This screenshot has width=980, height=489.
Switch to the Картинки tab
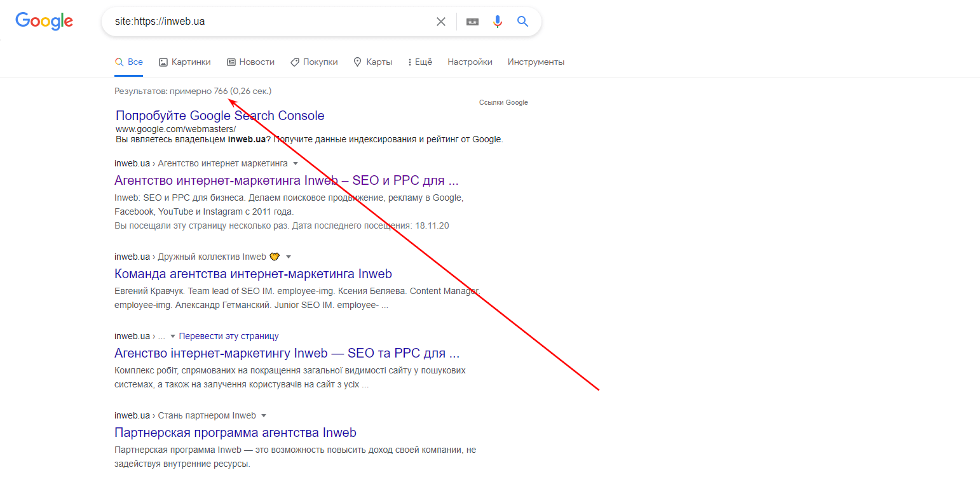coord(184,62)
